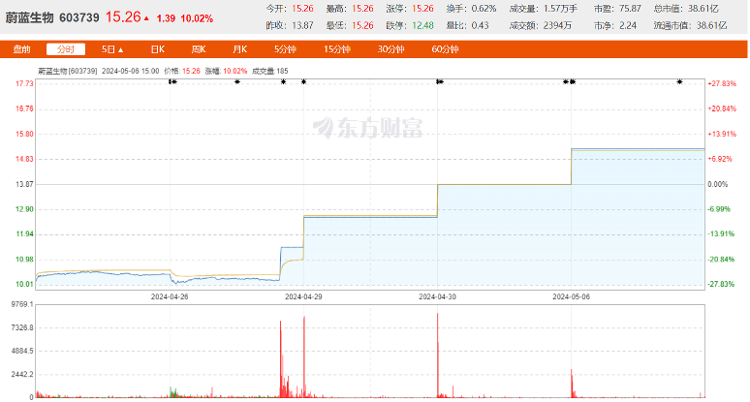This screenshot has width=750, height=402.
Task: Click the 换手 0.62% turnover value
Action: coord(484,9)
